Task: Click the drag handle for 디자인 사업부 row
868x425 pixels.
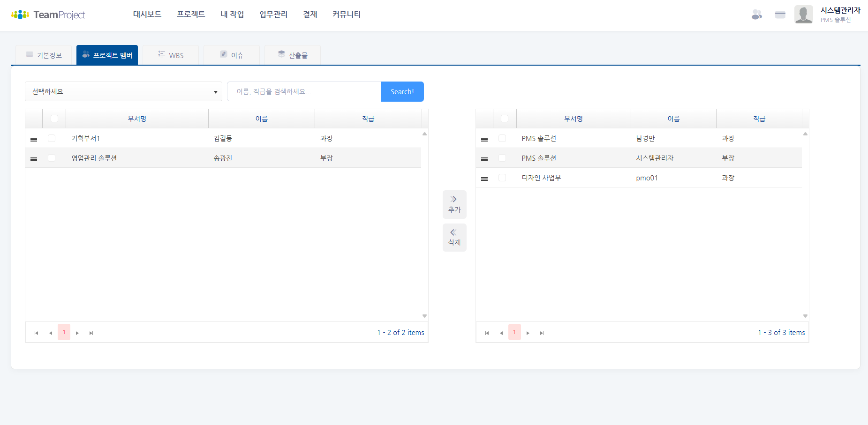Action: pos(484,179)
